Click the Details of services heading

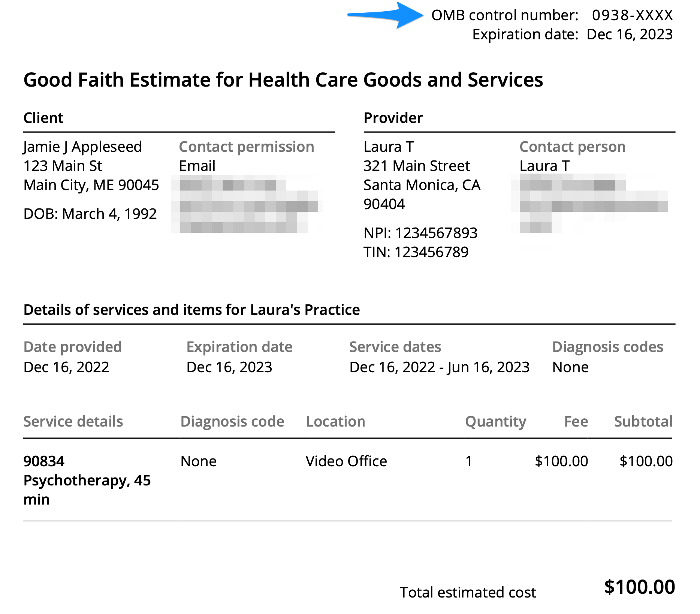click(x=191, y=310)
